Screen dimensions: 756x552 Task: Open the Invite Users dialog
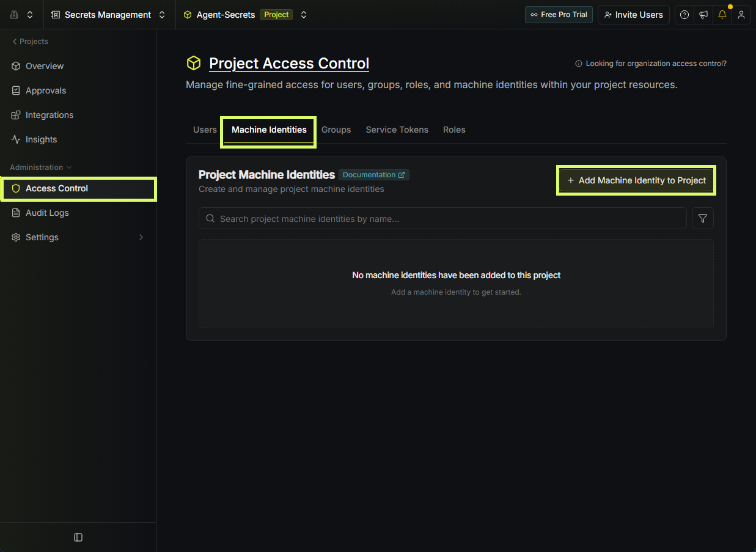point(633,15)
